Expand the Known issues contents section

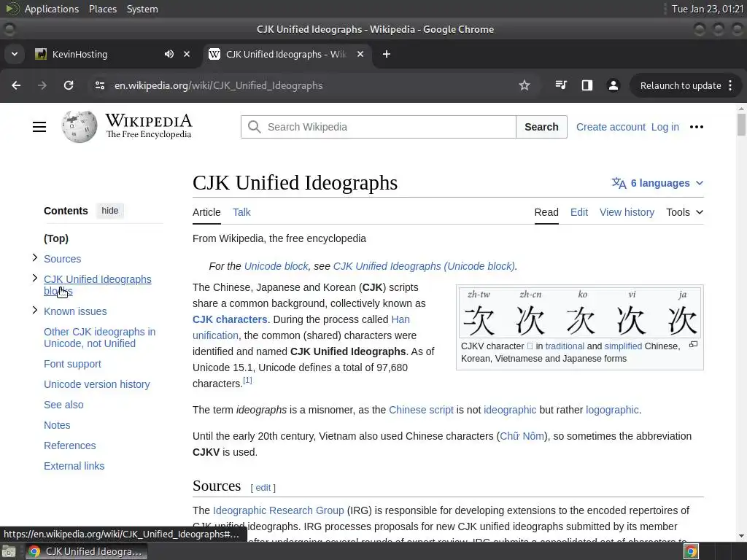tap(35, 310)
